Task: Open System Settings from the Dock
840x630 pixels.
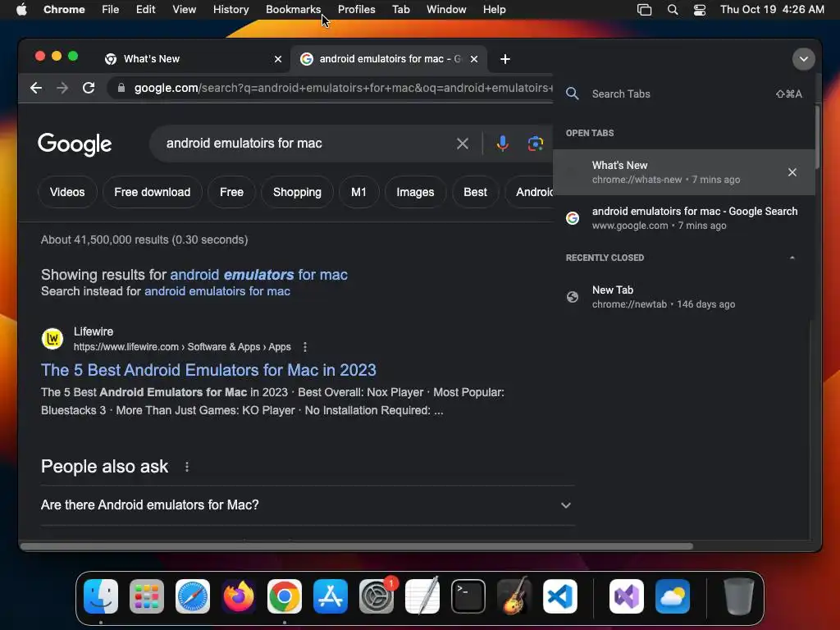Action: 377,596
